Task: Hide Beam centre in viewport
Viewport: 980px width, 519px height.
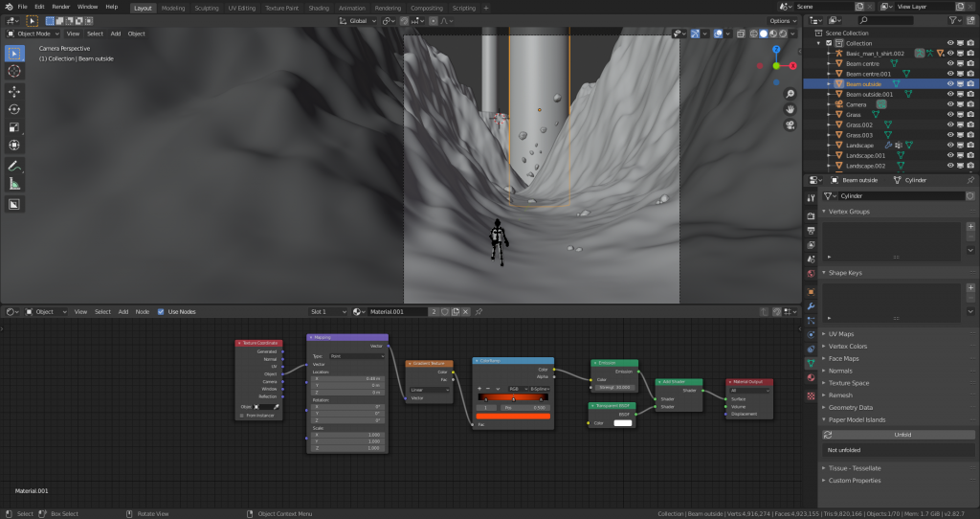Action: point(950,64)
